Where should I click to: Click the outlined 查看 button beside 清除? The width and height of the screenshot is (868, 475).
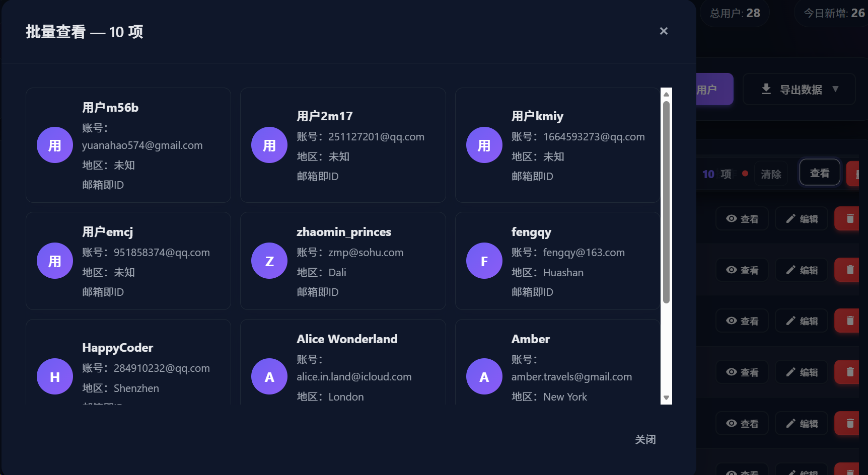click(820, 173)
